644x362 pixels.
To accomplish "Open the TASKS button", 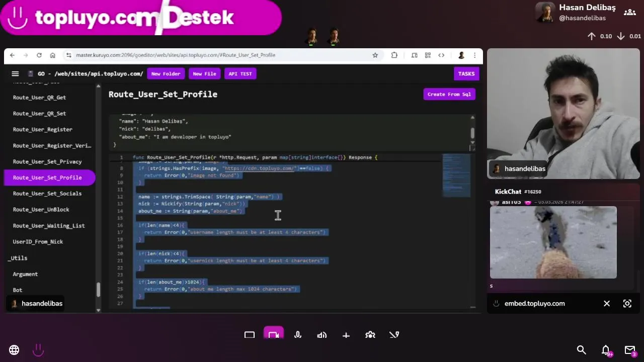I will pyautogui.click(x=466, y=74).
